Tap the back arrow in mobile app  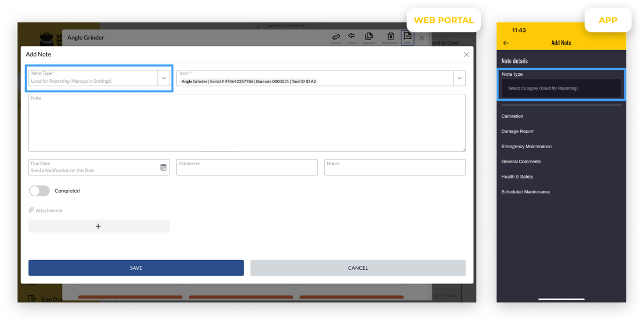506,43
